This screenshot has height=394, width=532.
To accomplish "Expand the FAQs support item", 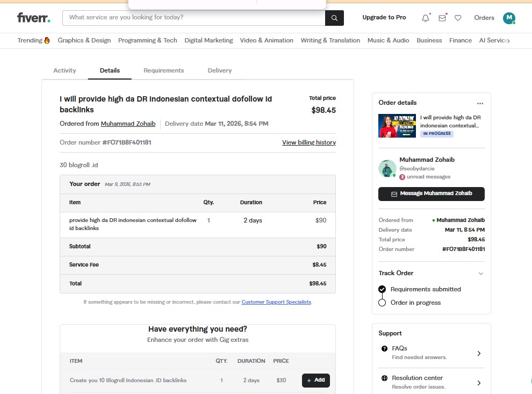I will click(x=479, y=353).
